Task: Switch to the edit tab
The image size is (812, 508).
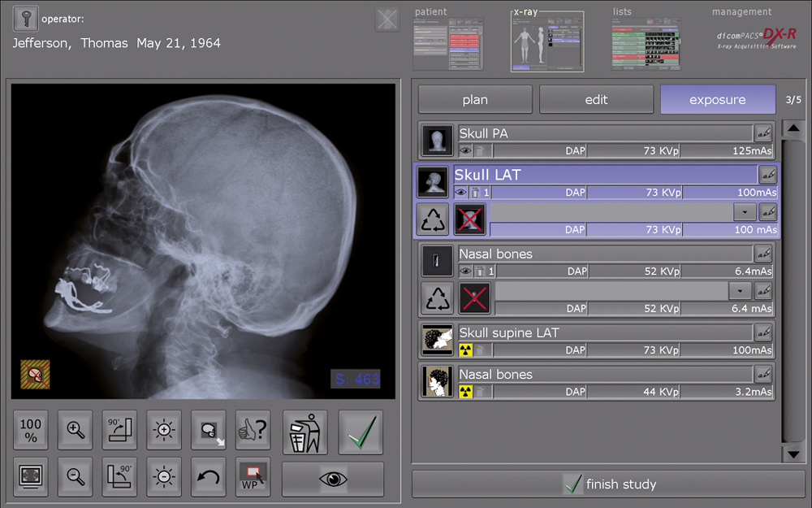Action: coord(596,100)
